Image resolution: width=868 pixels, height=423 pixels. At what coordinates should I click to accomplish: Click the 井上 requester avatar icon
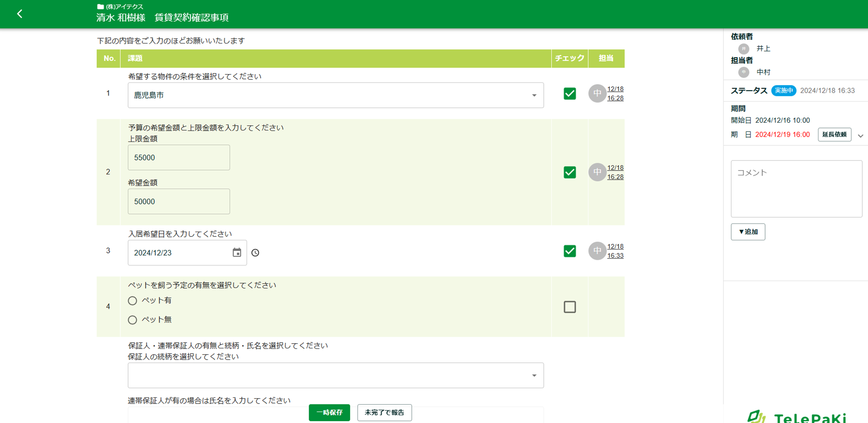743,49
